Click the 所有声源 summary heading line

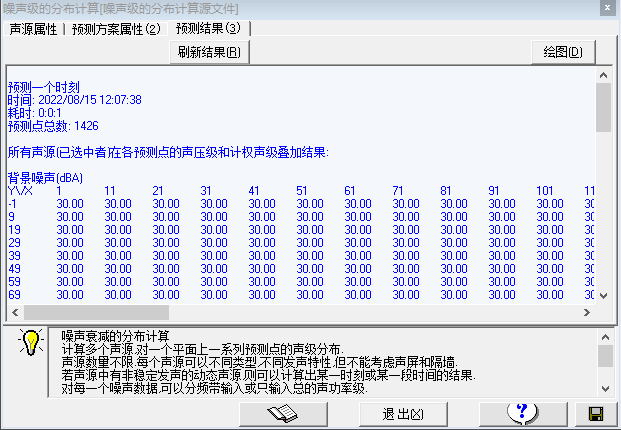coord(168,152)
